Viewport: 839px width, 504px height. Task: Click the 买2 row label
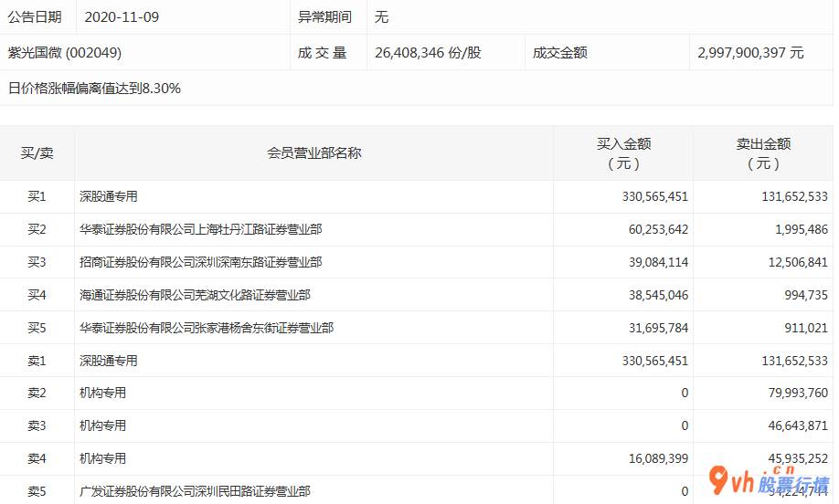tap(37, 229)
